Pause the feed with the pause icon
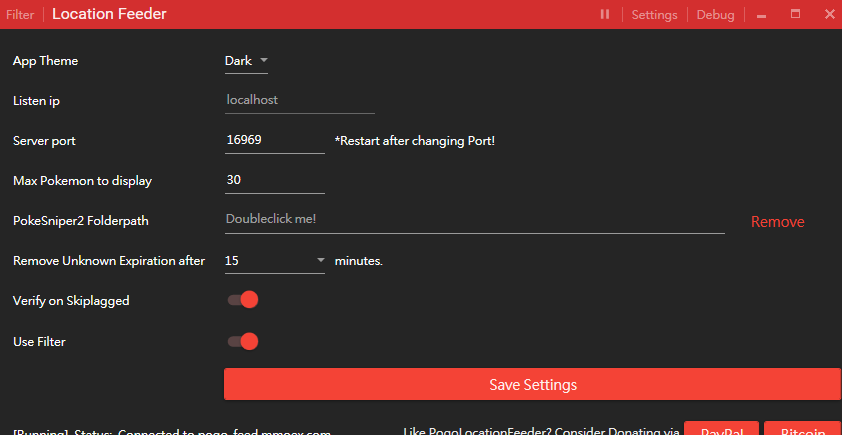 pos(605,15)
